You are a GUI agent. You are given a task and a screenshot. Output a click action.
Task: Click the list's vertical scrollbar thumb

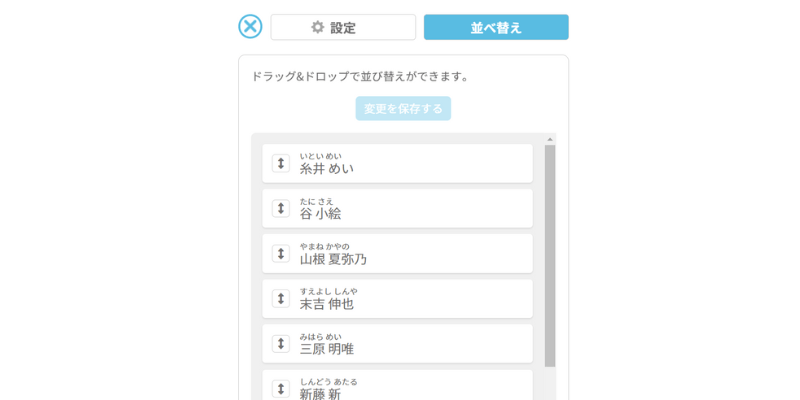click(x=550, y=255)
